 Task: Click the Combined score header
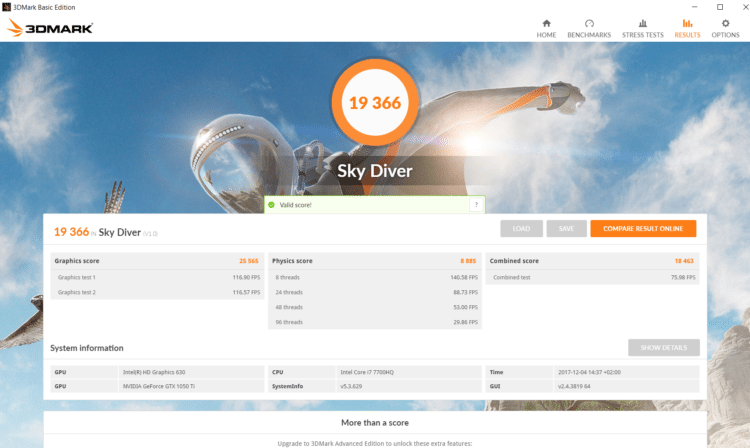click(x=514, y=261)
